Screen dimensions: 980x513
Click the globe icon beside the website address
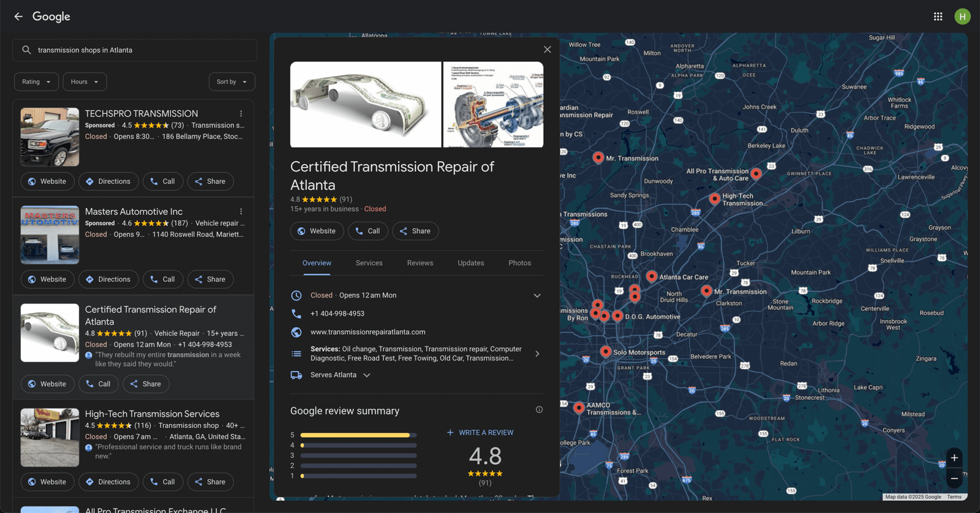point(296,332)
